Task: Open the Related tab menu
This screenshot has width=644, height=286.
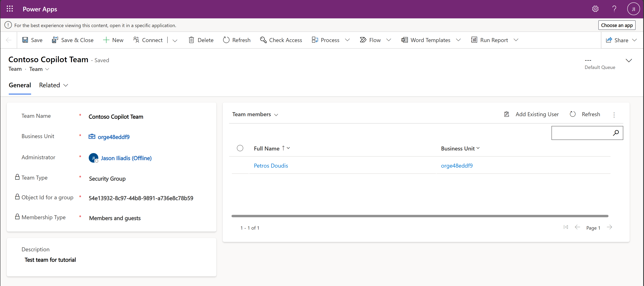Action: click(x=53, y=85)
